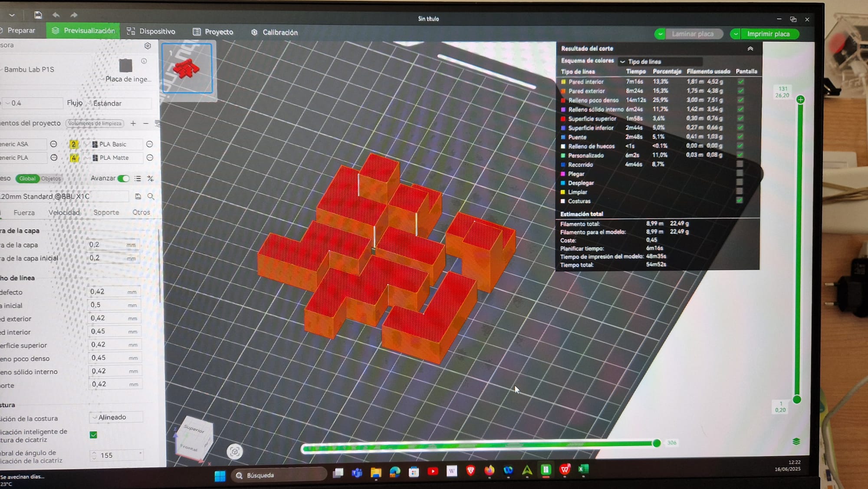Open printer settings gear icon
This screenshot has width=868, height=489.
click(x=148, y=46)
